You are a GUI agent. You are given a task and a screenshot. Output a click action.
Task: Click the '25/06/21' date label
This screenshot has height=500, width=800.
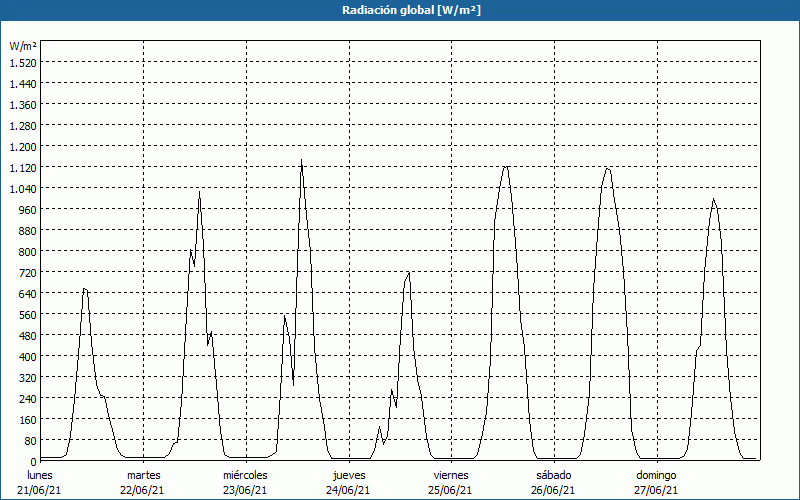[451, 490]
